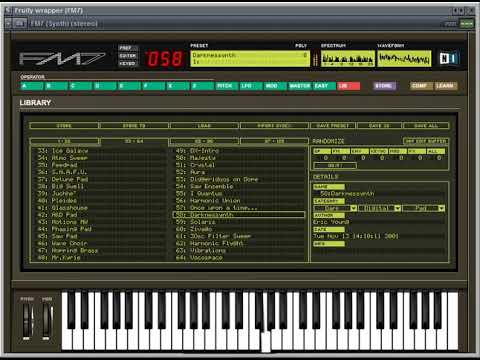Select preset 54: Saw Ensemble

[239, 186]
